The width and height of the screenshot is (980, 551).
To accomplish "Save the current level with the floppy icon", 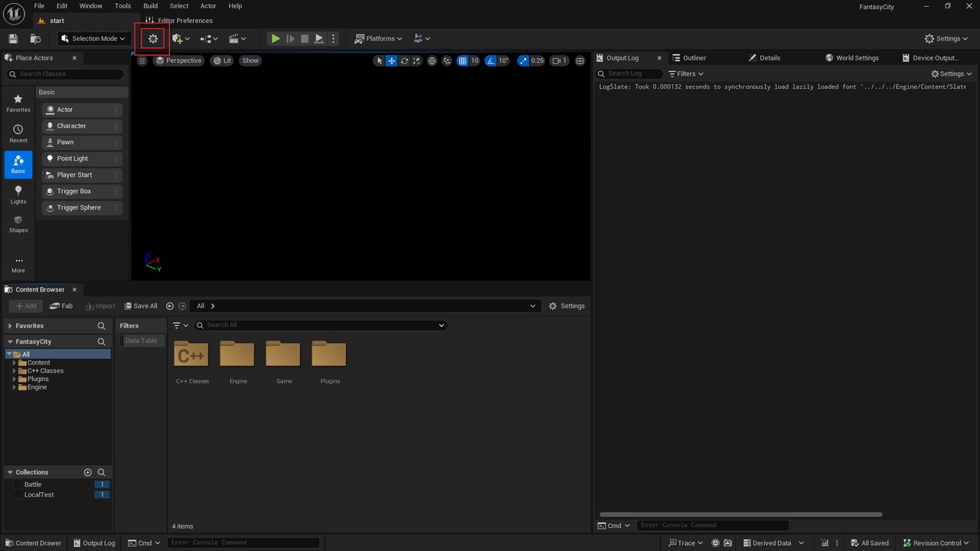I will point(13,38).
